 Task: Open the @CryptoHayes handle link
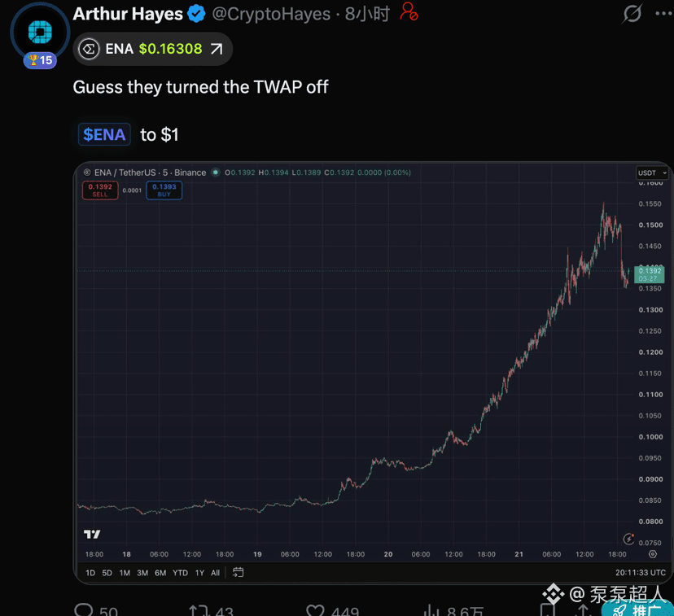pyautogui.click(x=271, y=14)
